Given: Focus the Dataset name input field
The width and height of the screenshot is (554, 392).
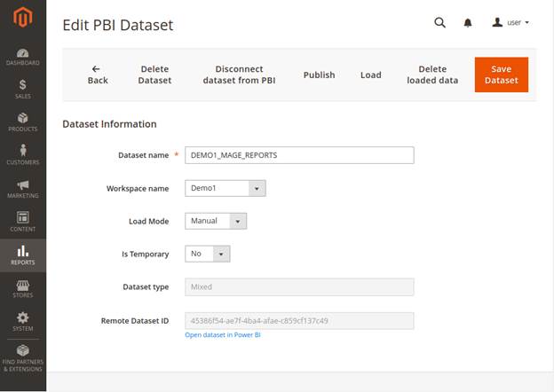Looking at the screenshot, I should 299,155.
